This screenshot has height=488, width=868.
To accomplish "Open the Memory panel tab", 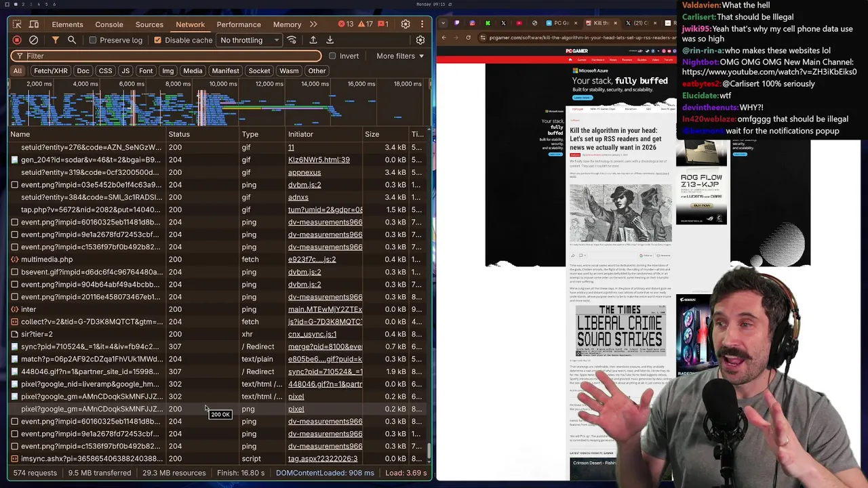I will point(287,24).
